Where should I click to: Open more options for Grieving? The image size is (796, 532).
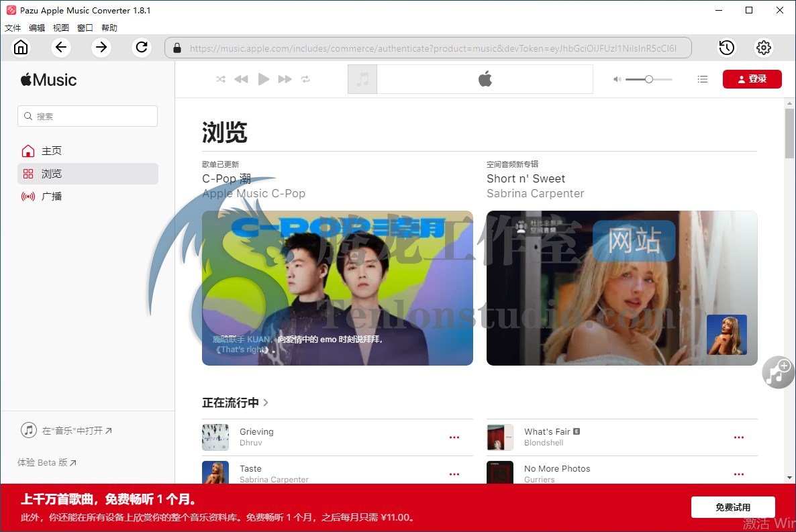coord(454,437)
